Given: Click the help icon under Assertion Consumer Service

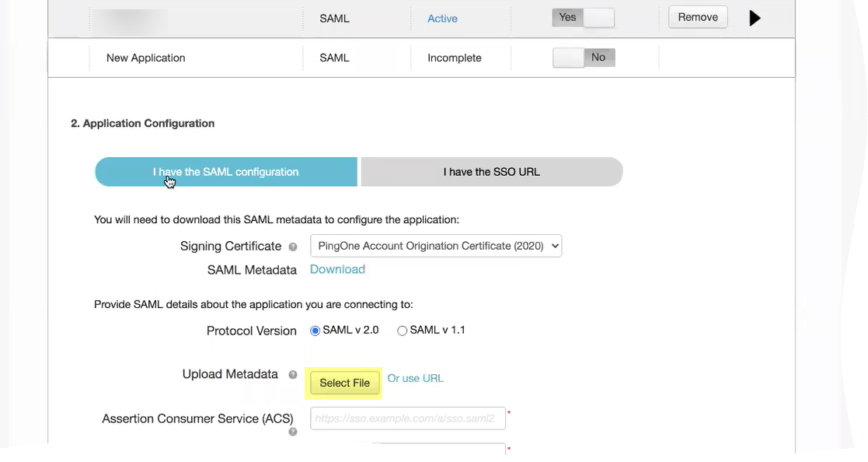Looking at the screenshot, I should click(x=293, y=432).
